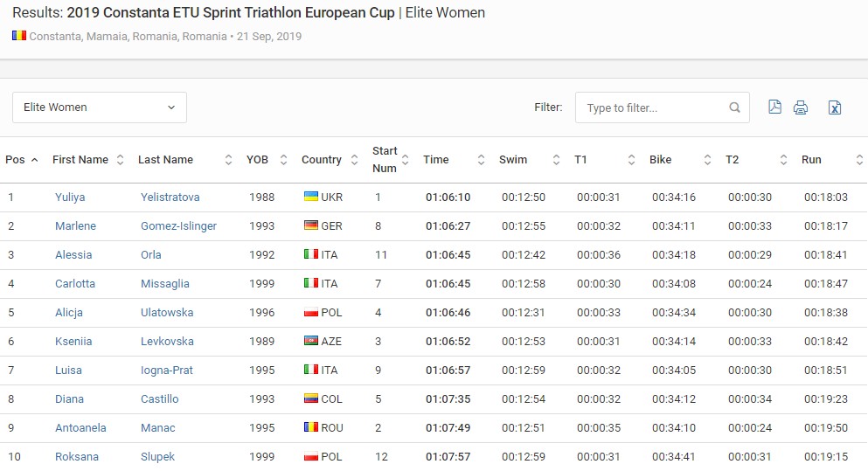Click the Ukraine flag in row one
868x471 pixels.
point(310,197)
